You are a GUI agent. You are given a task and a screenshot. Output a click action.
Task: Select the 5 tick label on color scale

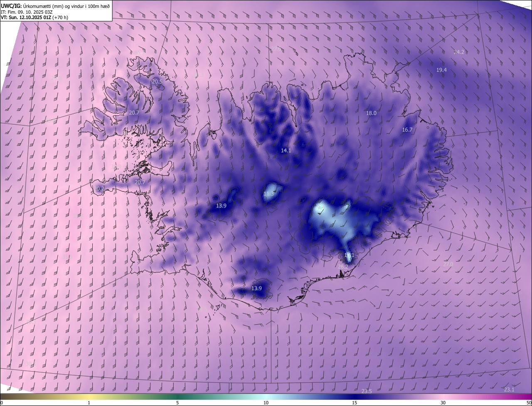(x=177, y=403)
